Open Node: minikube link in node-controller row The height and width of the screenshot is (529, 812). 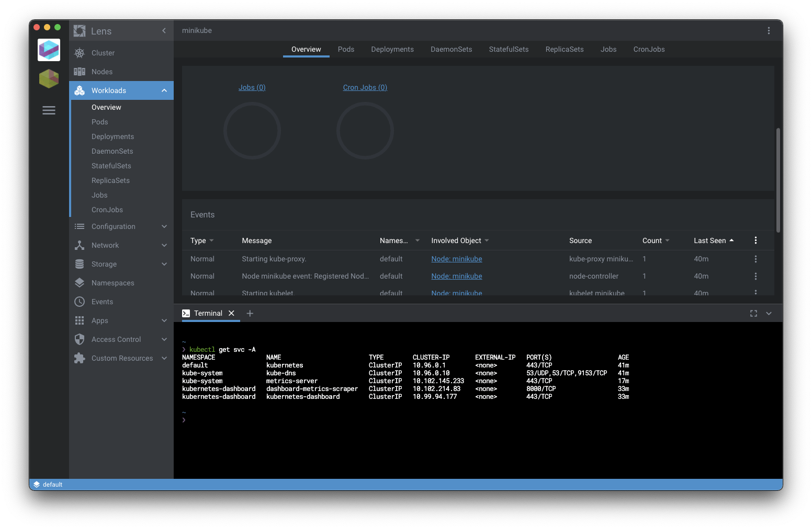[x=457, y=276]
